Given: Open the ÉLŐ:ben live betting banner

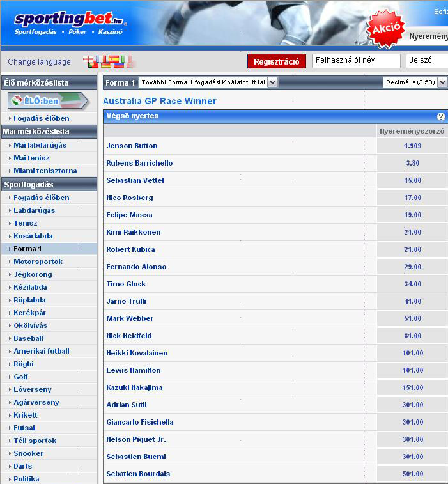Looking at the screenshot, I should [x=48, y=100].
